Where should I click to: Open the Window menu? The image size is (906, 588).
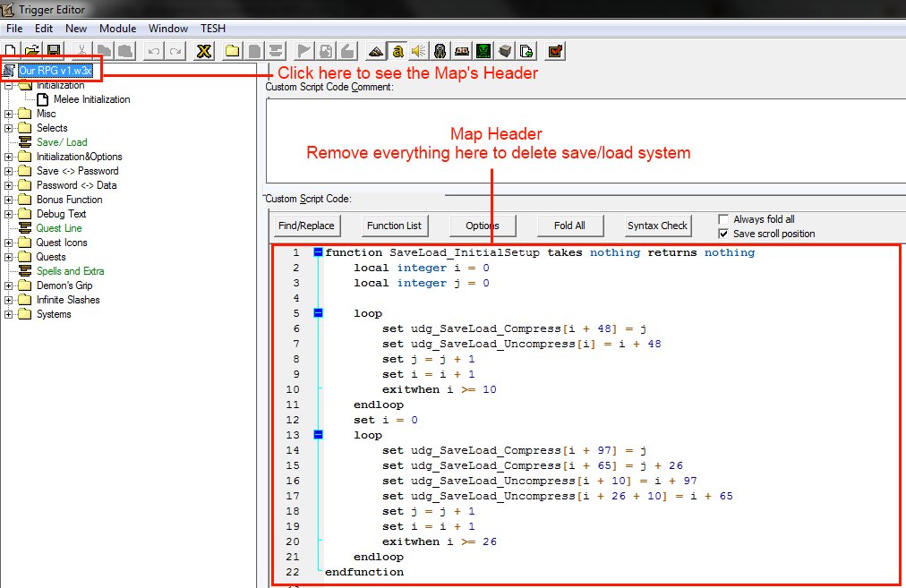(x=168, y=29)
